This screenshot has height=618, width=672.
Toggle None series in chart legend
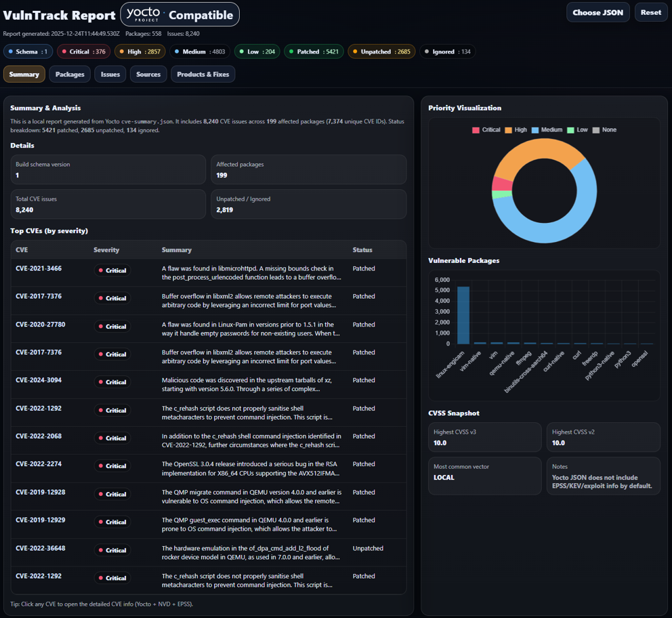click(604, 130)
